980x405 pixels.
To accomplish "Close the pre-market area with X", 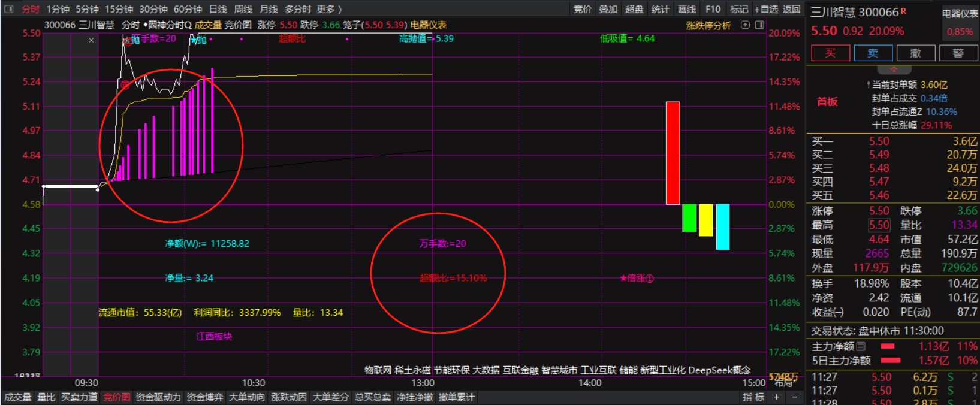I will pos(91,40).
